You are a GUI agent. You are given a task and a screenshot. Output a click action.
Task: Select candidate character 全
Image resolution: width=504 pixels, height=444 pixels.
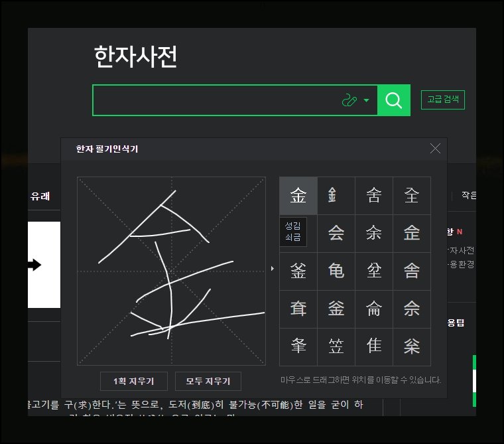pos(412,196)
